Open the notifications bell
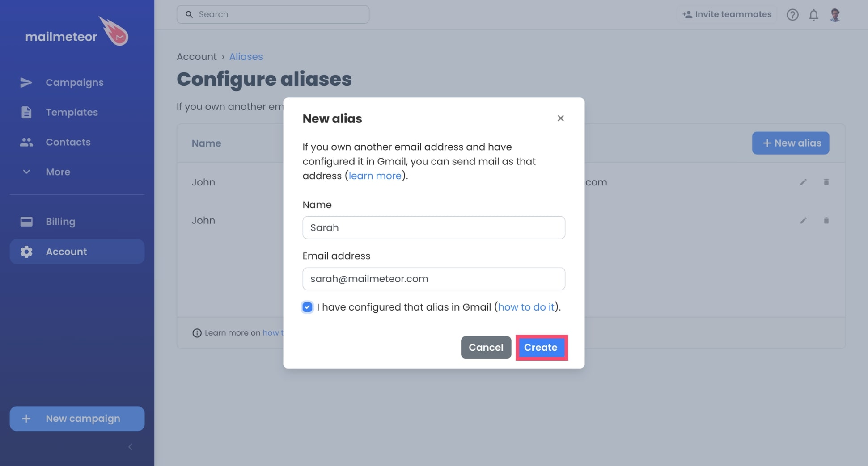 coord(813,15)
